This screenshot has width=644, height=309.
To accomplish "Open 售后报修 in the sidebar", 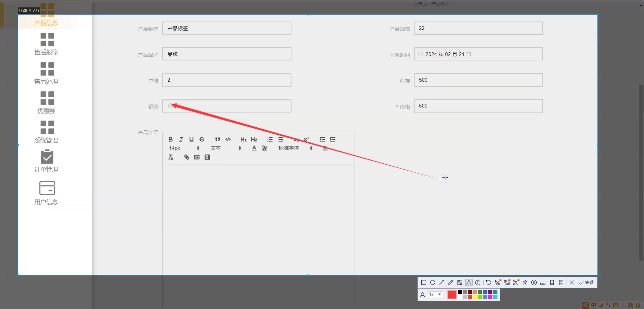I will click(x=47, y=44).
